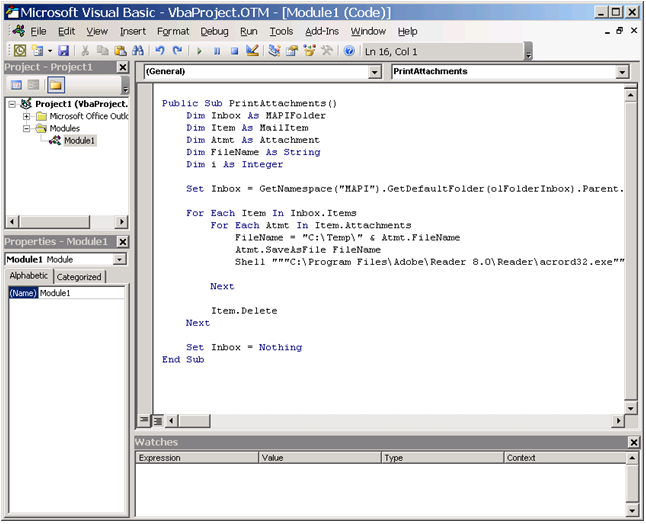Open the Properties Window toolbar icon
Screen dimensions: 646x524
[292, 51]
